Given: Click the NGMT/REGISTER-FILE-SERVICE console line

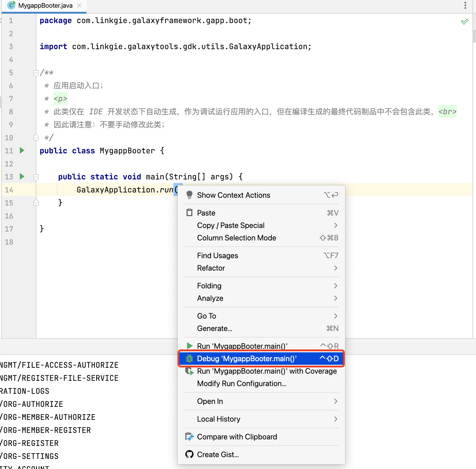Looking at the screenshot, I should [59, 378].
